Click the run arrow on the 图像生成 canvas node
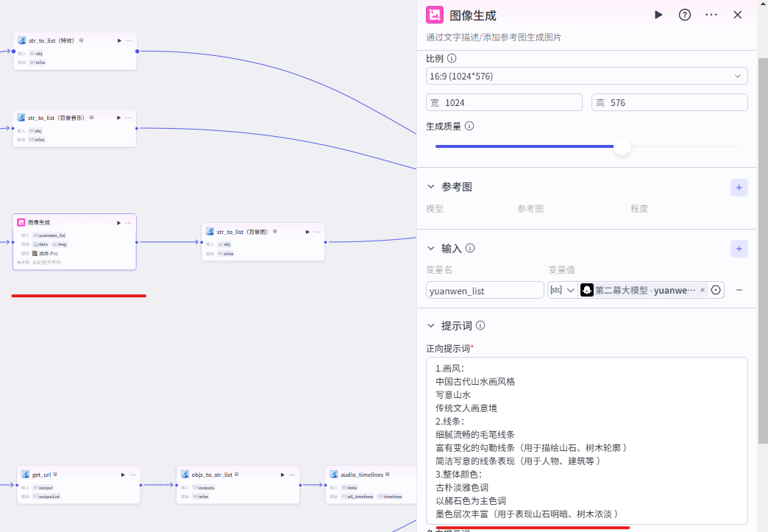 click(x=117, y=221)
